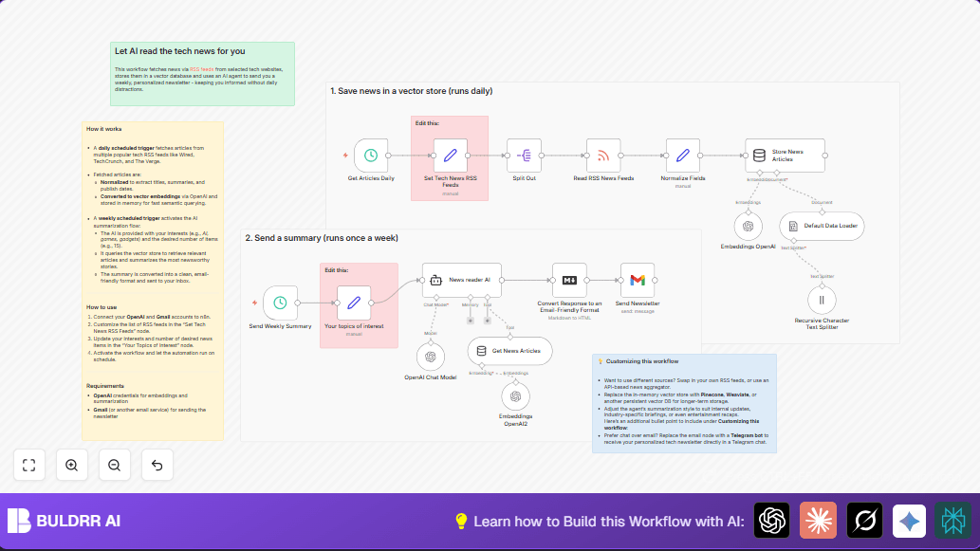Click the 'Requirements' heading in yellow note
980x551 pixels.
point(105,386)
